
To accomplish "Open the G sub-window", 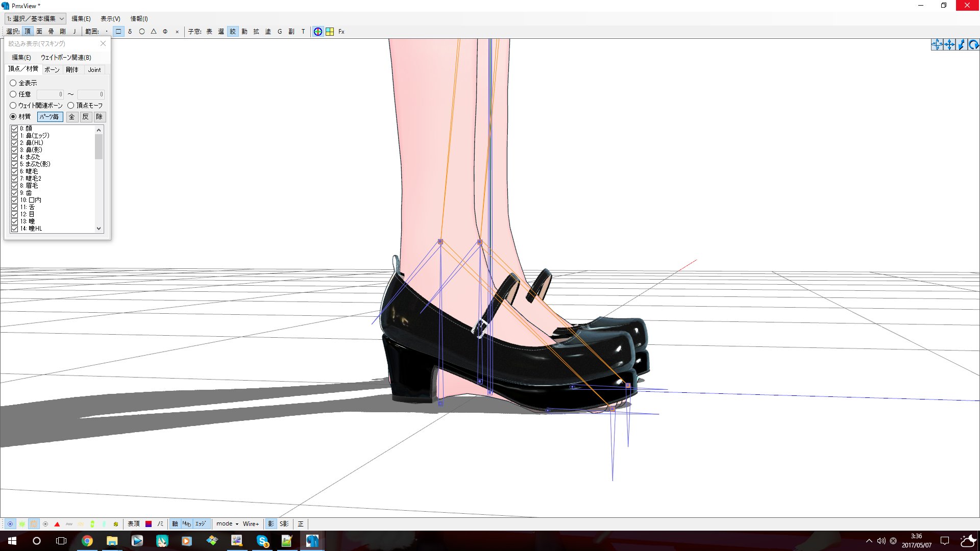I will [x=280, y=32].
